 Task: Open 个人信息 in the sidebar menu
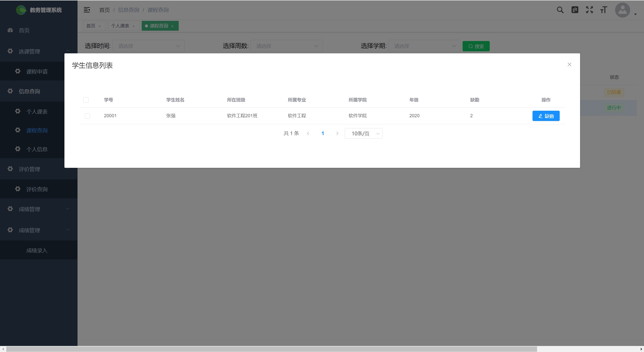click(37, 149)
